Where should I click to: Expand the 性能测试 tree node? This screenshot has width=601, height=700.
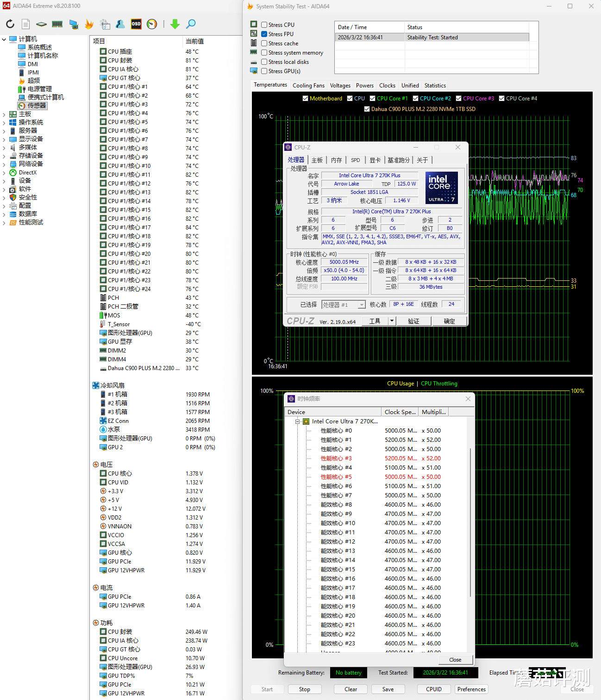(x=4, y=223)
